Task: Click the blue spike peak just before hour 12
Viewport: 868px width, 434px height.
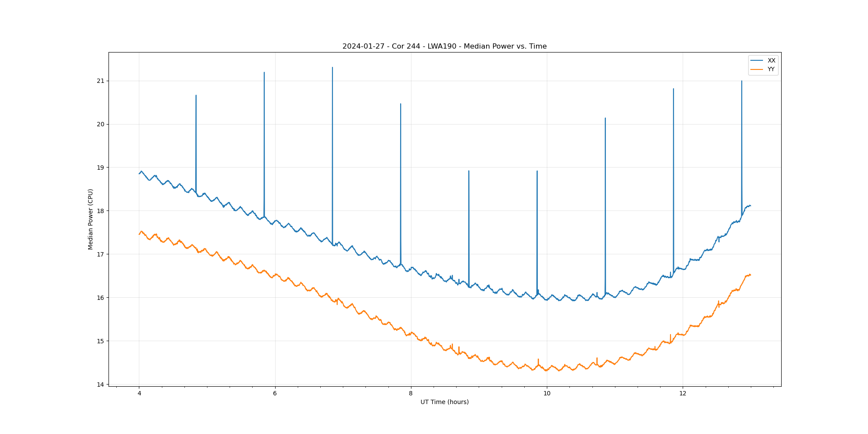Action: [x=674, y=89]
